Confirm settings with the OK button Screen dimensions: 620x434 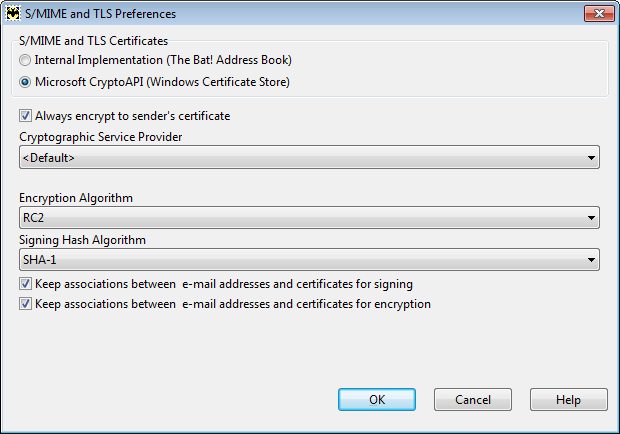click(377, 400)
